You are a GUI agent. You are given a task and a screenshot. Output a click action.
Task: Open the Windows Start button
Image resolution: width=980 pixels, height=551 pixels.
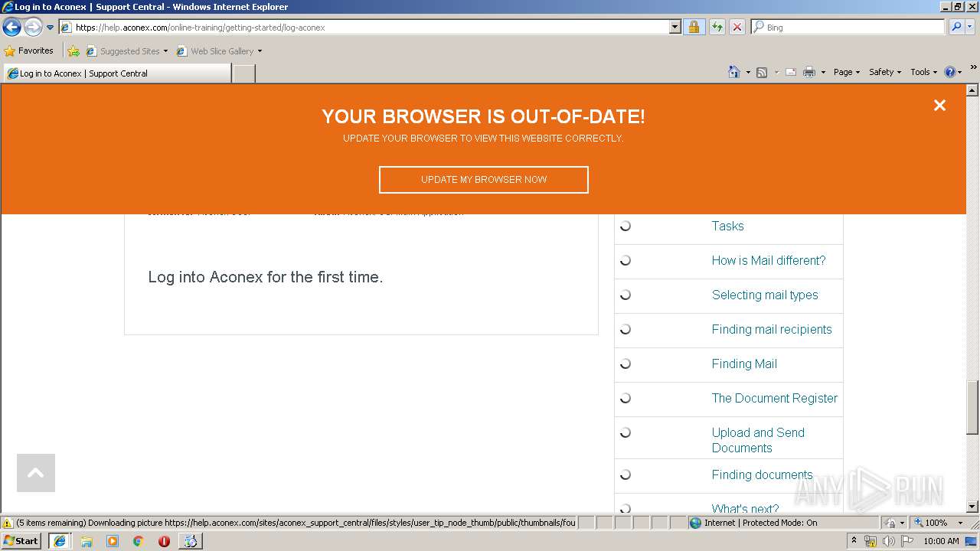tap(21, 540)
